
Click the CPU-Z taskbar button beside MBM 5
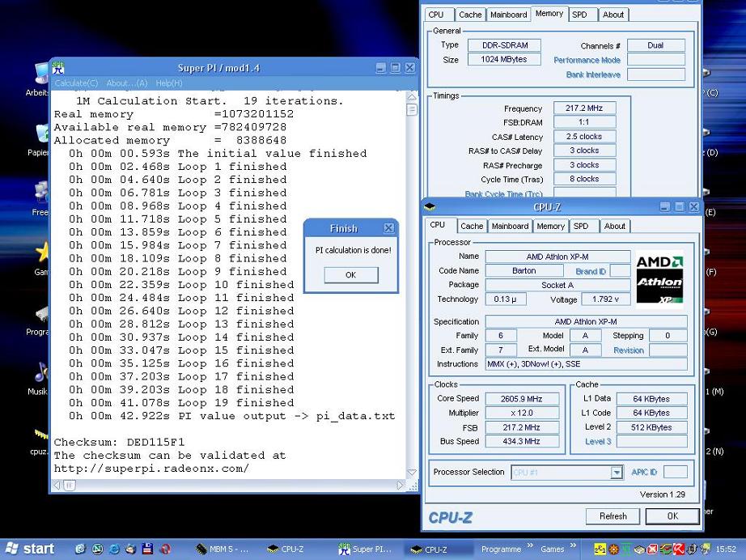290,549
